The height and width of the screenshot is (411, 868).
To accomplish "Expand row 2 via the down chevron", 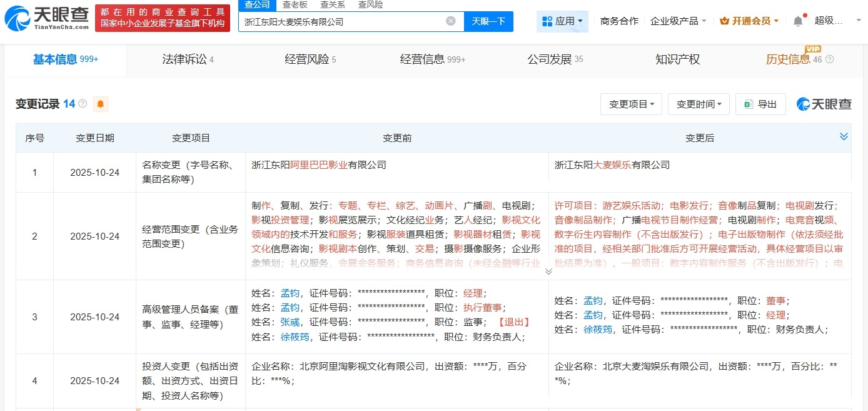I will point(548,271).
